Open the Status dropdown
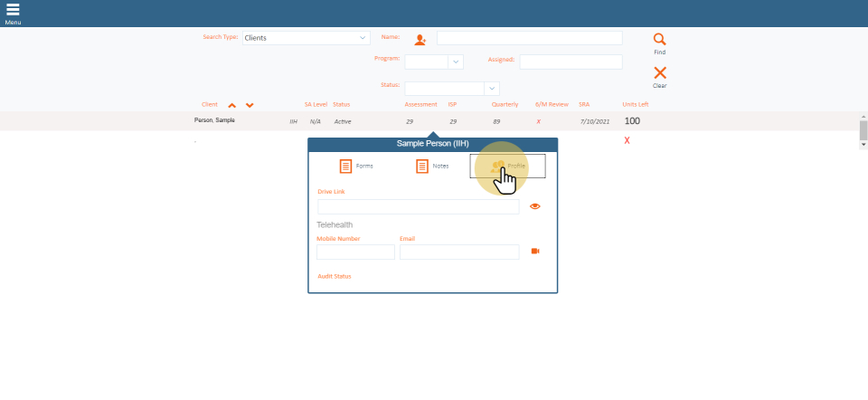Viewport: 868px width, 400px height. click(x=492, y=89)
